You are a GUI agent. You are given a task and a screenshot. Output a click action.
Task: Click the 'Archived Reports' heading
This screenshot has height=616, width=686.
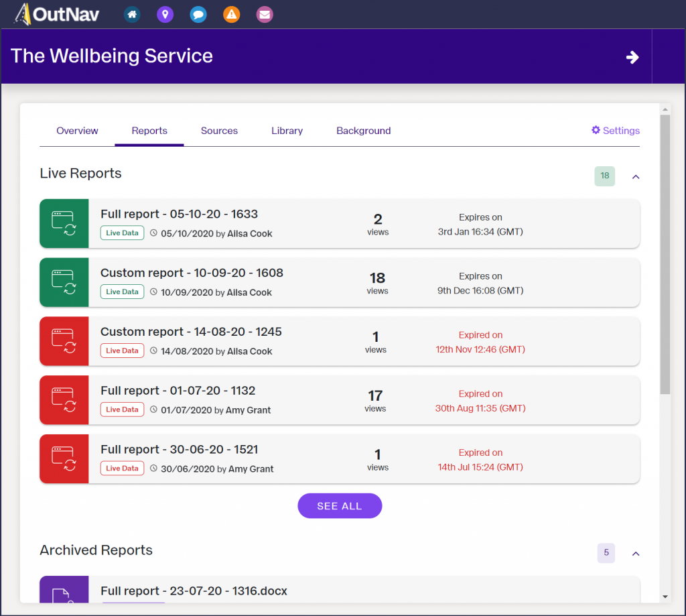click(x=96, y=550)
